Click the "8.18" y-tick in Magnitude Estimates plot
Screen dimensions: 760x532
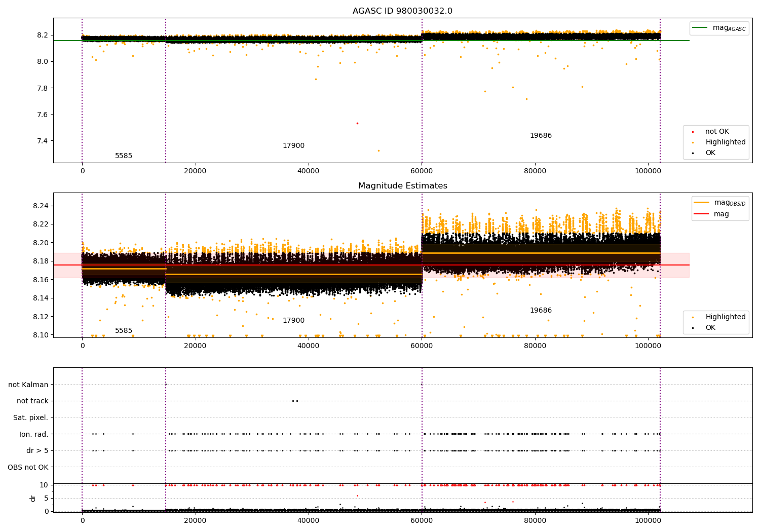click(x=41, y=261)
